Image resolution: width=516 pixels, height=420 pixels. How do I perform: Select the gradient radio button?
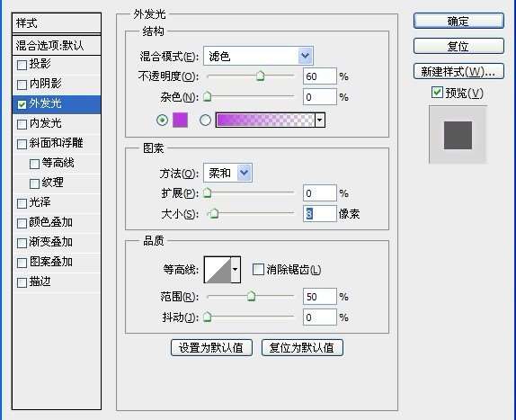pos(205,121)
